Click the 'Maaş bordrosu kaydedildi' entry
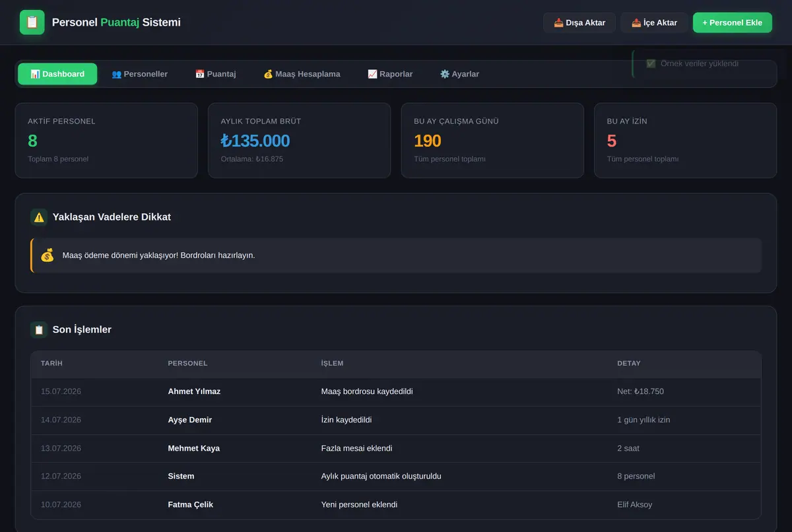 click(x=367, y=391)
